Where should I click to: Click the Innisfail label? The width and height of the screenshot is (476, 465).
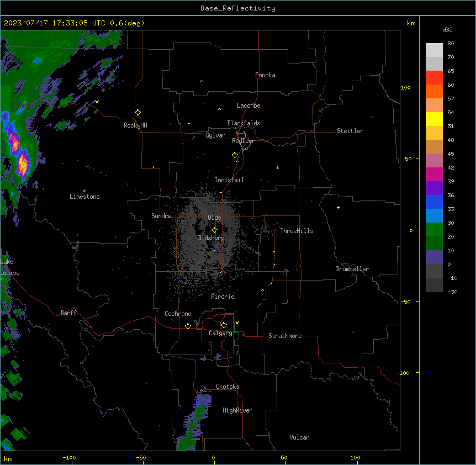(x=229, y=180)
